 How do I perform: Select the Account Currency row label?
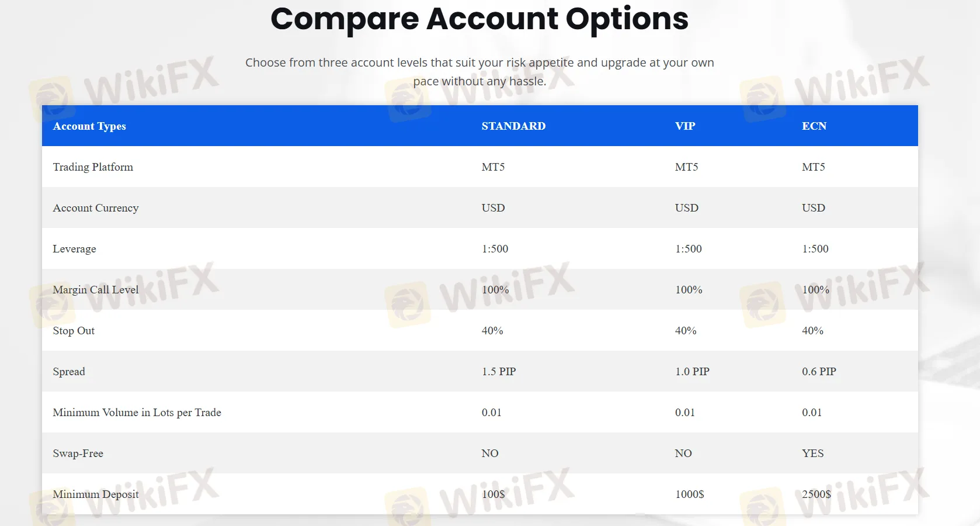point(96,208)
